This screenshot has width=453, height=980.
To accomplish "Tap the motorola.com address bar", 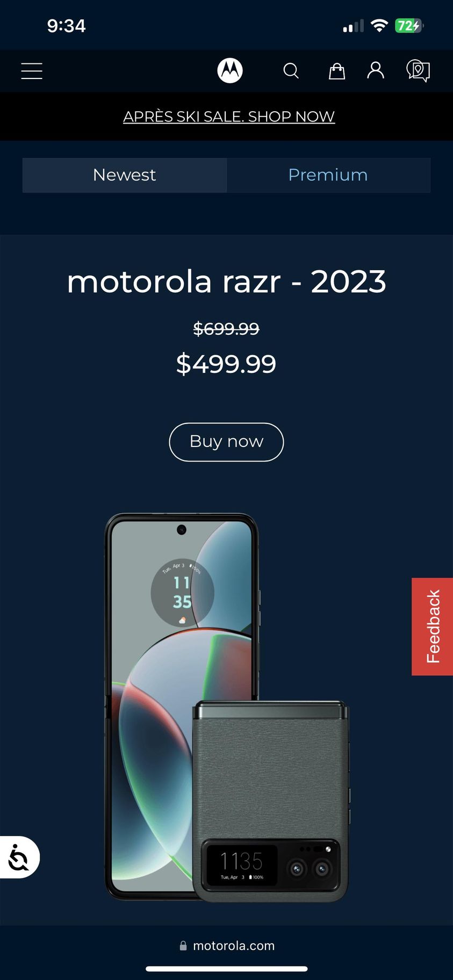I will [227, 946].
